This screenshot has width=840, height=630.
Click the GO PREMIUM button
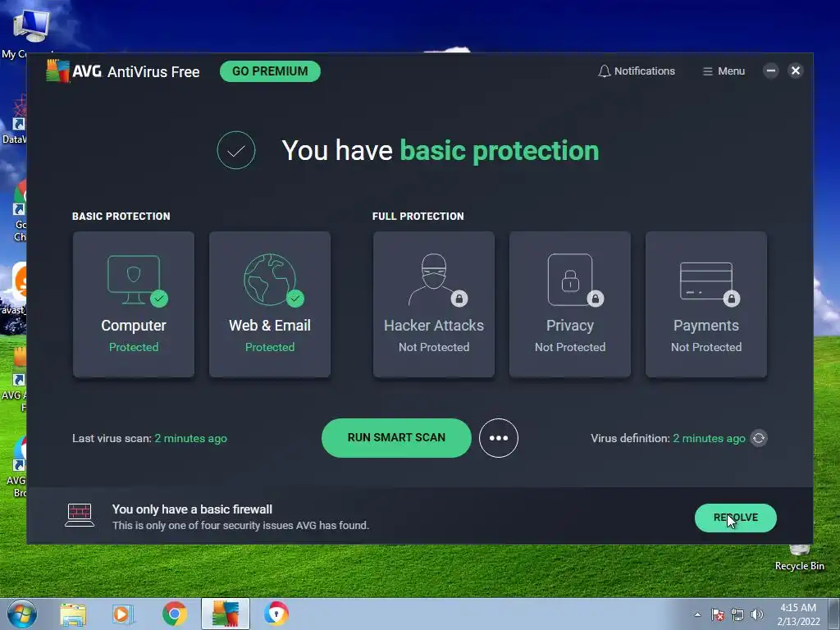[270, 71]
